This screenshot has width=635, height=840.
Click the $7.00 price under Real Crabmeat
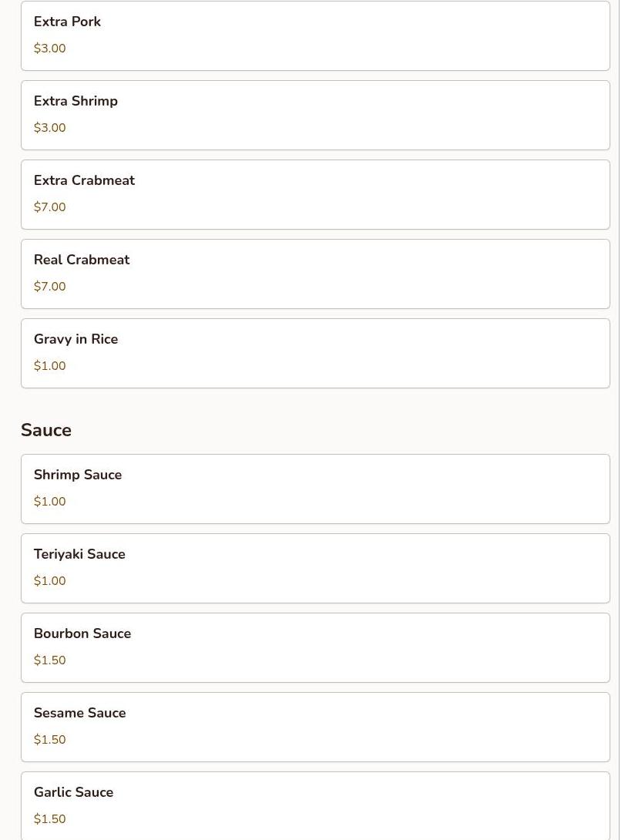50,287
